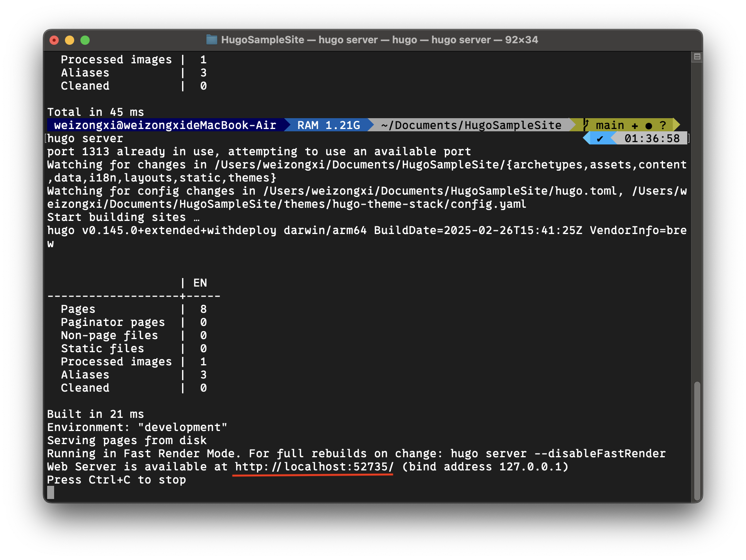The height and width of the screenshot is (560, 746).
Task: Click the 'Start building sites …' line
Action: pyautogui.click(x=123, y=217)
